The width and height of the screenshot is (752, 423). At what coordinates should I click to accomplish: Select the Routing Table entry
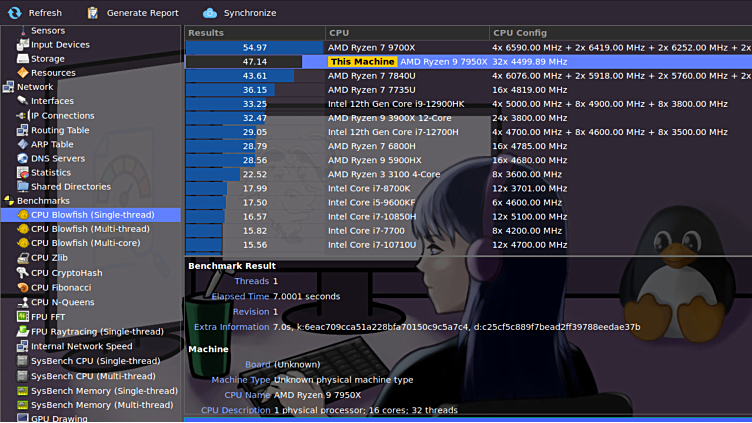click(x=60, y=130)
